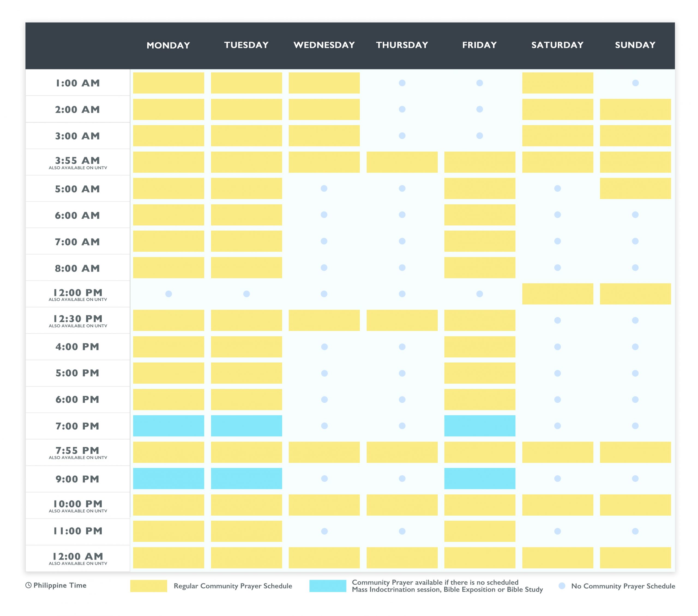Viewport: 698px width, 616px height.
Task: Click the No Community Prayer Schedule label
Action: click(x=623, y=586)
